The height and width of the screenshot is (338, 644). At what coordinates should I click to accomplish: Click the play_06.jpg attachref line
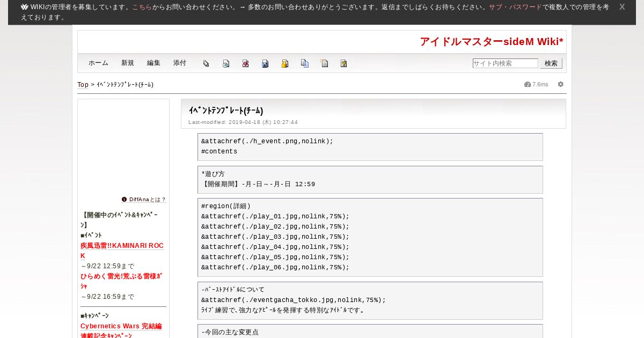click(275, 267)
